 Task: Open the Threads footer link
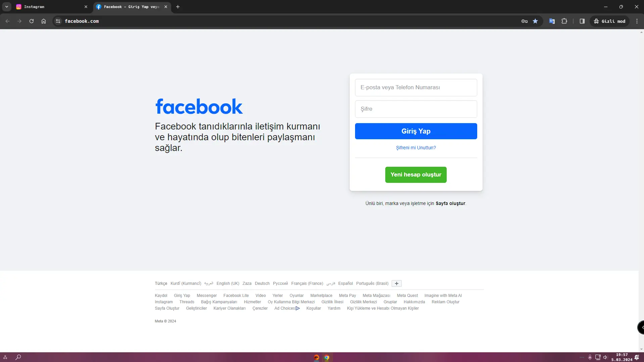tap(187, 302)
